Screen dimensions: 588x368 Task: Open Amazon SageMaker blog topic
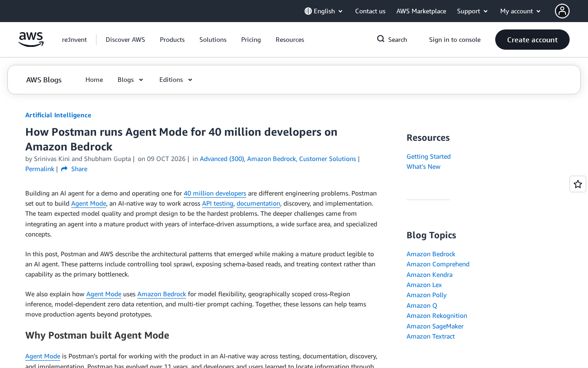point(435,326)
